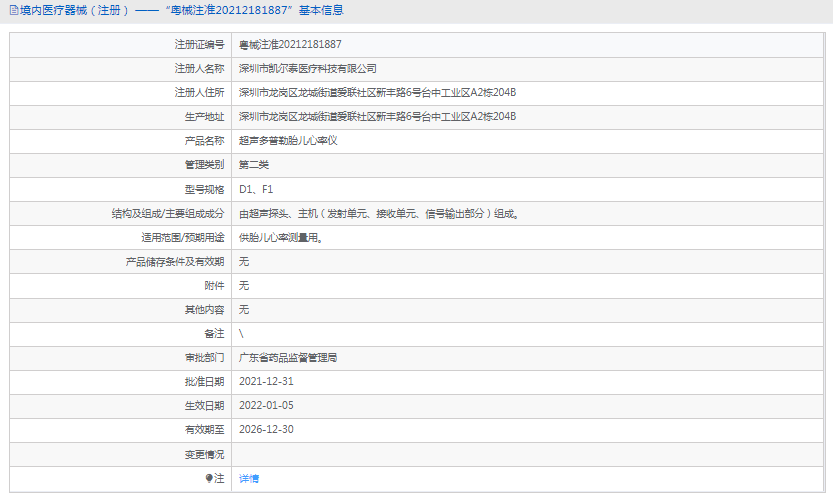Click the 生效日期 label

coord(205,406)
